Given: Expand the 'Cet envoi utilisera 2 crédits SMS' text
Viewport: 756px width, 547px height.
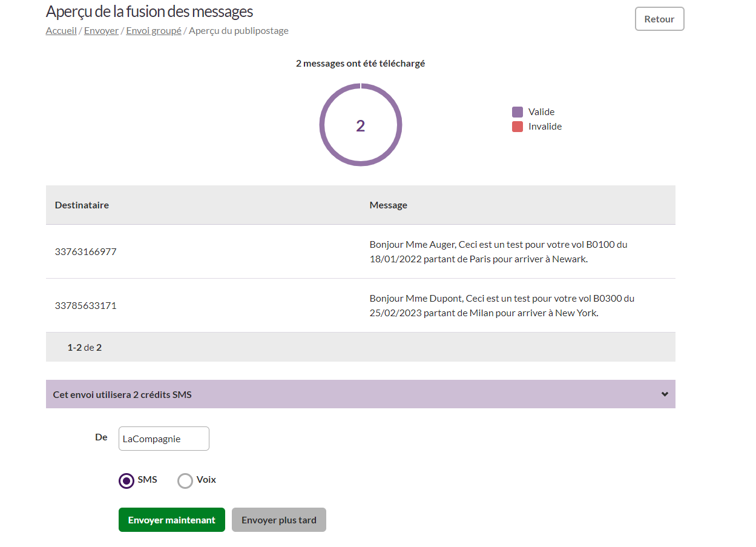Looking at the screenshot, I should coord(122,394).
